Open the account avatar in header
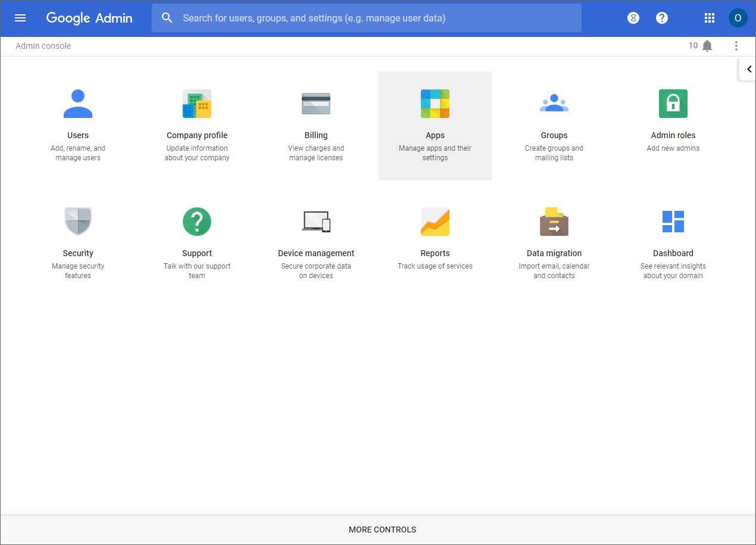 click(738, 18)
